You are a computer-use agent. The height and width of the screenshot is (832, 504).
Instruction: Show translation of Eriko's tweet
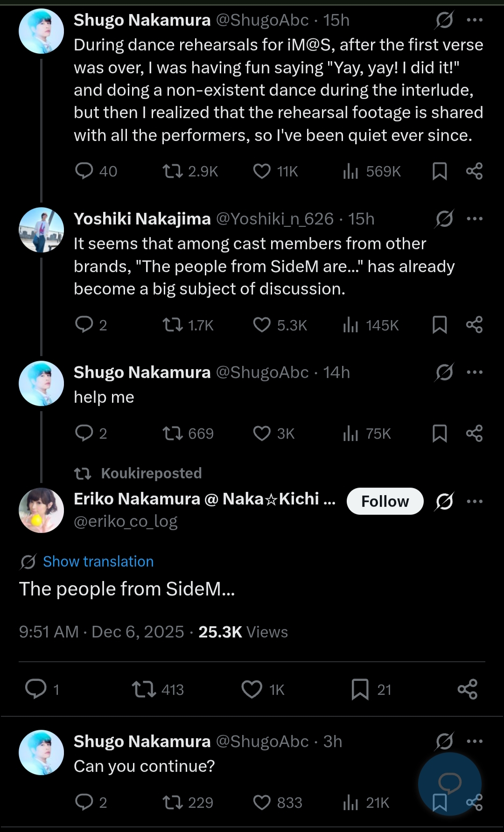click(98, 561)
